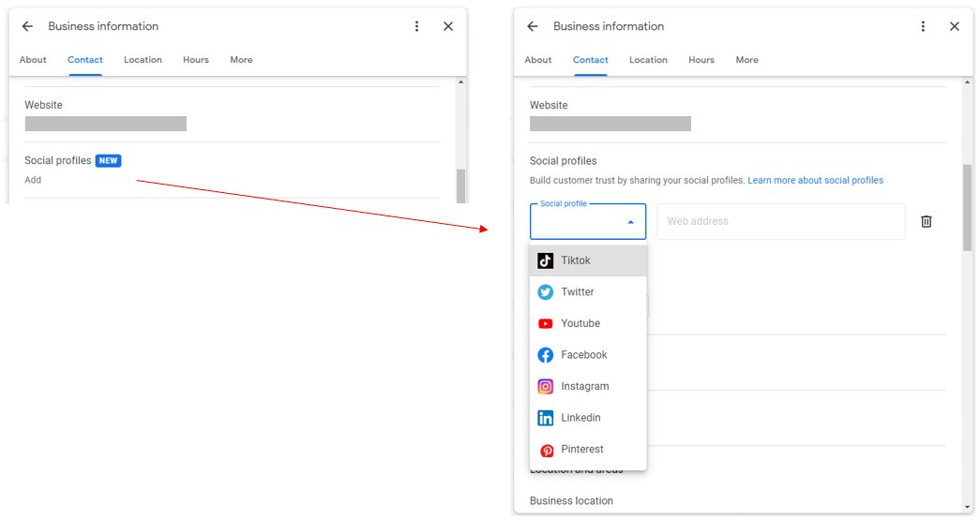Close the left Business information panel
This screenshot has width=980, height=520.
pos(448,26)
